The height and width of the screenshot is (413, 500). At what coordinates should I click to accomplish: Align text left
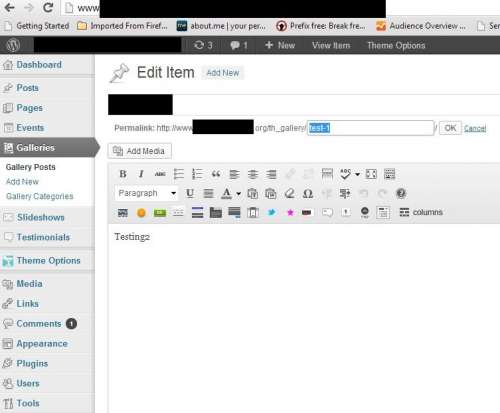coord(234,174)
